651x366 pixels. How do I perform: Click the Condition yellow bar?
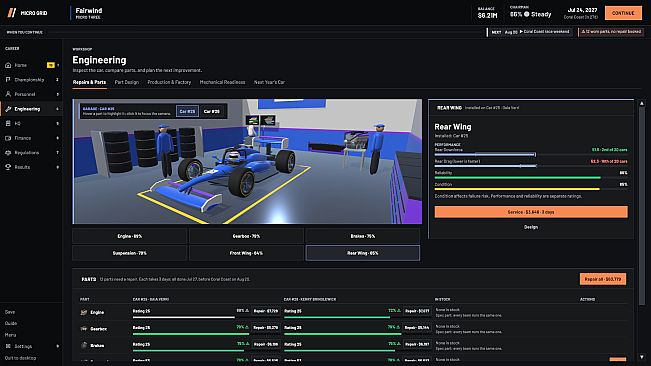point(517,189)
